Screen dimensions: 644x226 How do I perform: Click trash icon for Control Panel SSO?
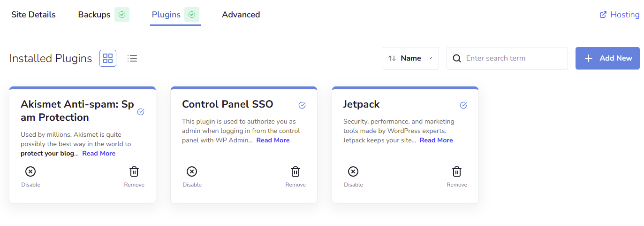295,172
